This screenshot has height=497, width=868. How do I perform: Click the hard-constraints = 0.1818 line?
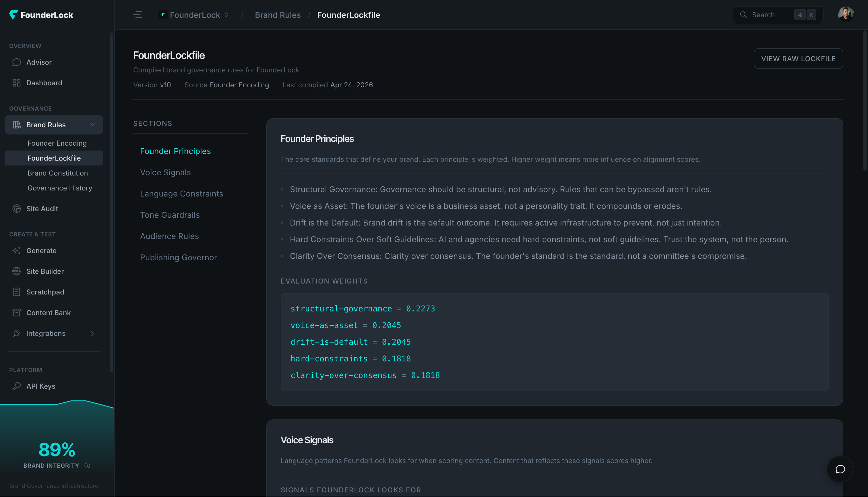[x=350, y=359]
